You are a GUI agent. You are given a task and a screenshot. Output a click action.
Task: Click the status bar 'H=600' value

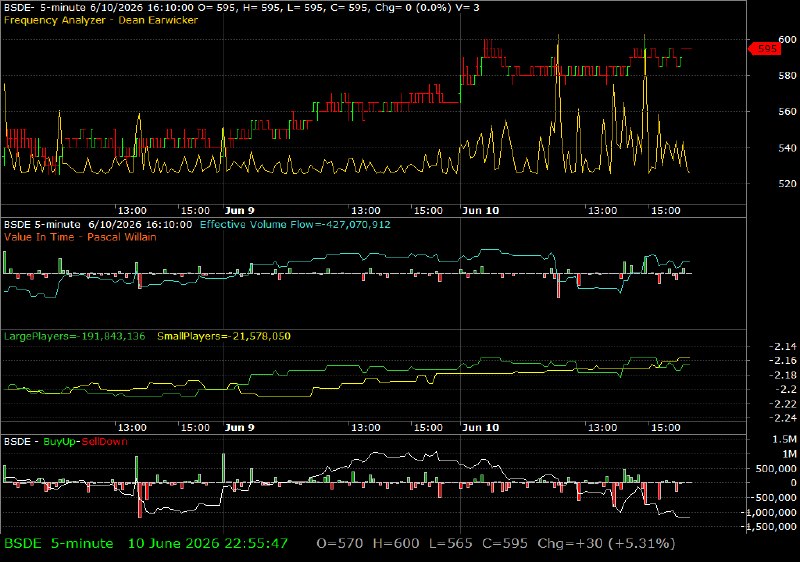point(396,544)
